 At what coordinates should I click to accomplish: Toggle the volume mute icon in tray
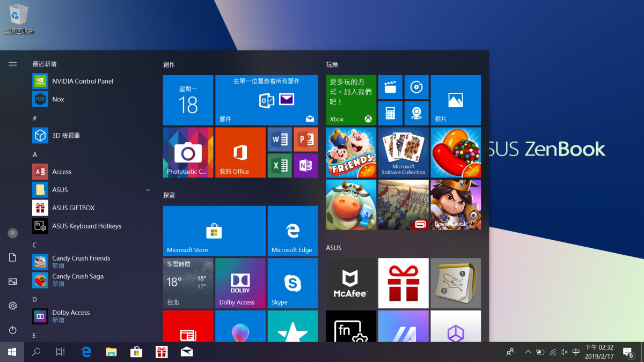tap(564, 352)
